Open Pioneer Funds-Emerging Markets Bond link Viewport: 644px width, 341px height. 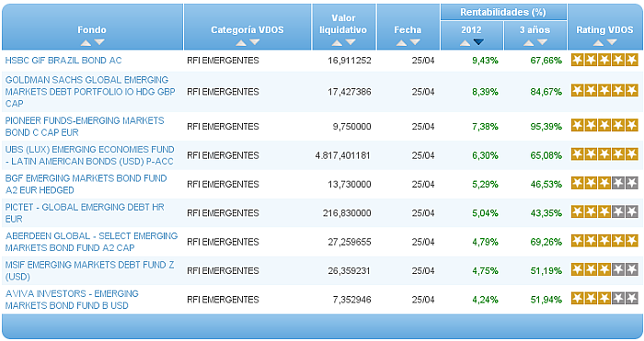point(85,127)
